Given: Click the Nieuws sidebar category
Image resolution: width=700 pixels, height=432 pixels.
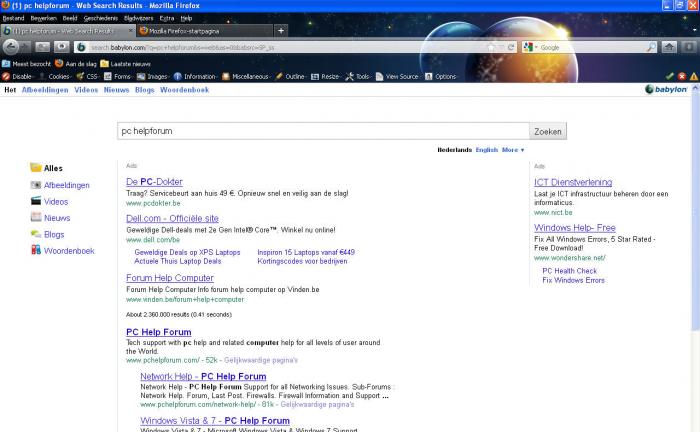Looking at the screenshot, I should point(50,218).
